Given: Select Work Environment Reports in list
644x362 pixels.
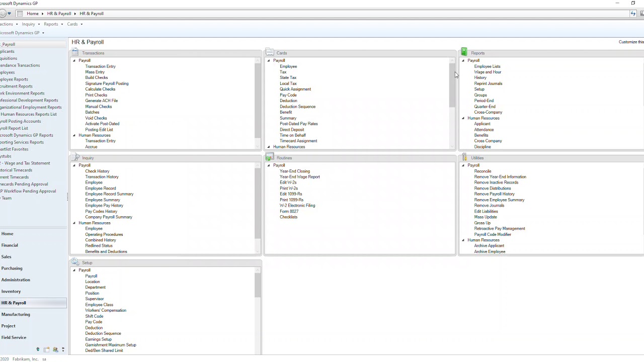Looking at the screenshot, I should click(22, 94).
